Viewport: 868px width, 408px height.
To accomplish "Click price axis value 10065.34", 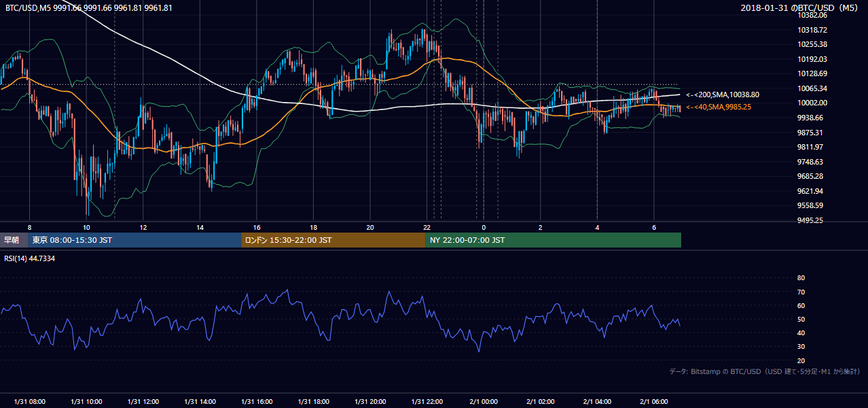I will [x=812, y=88].
